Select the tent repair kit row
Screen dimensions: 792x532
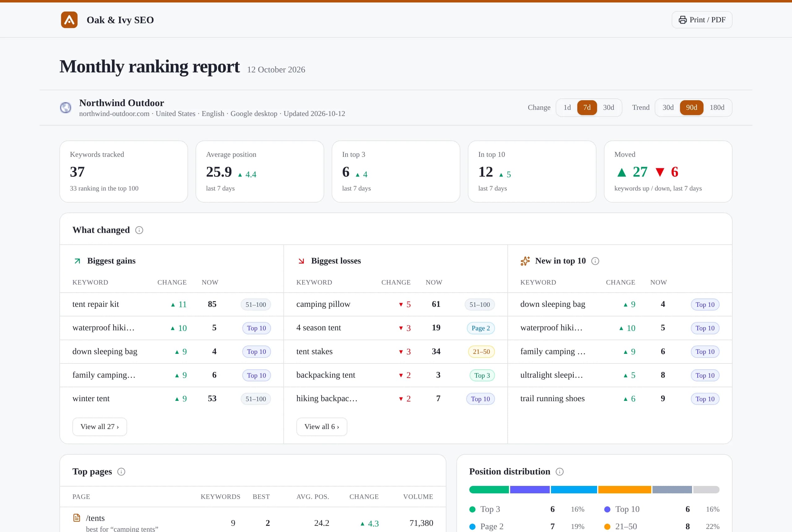coord(172,304)
